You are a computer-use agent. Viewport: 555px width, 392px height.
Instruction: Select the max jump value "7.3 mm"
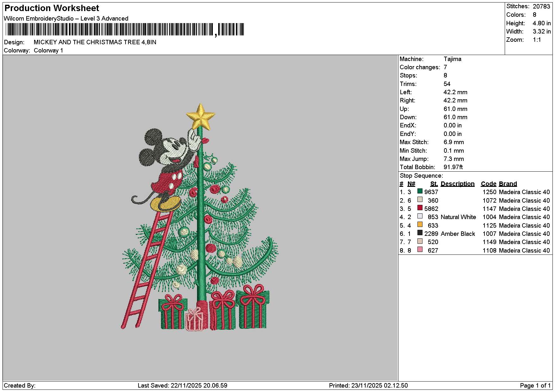point(454,159)
